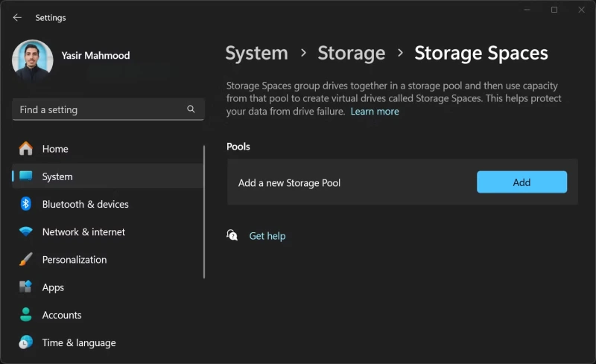Click the Personalization paintbrush icon

(26, 260)
